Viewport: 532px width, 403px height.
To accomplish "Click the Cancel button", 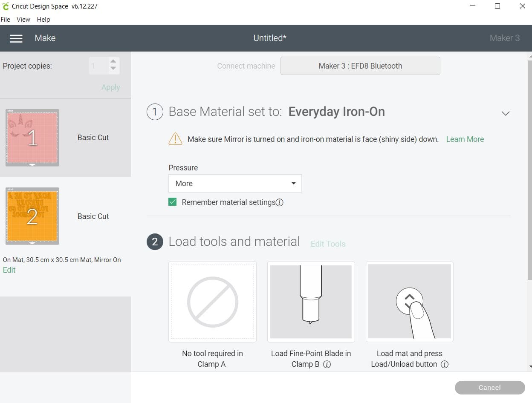I will click(x=490, y=388).
